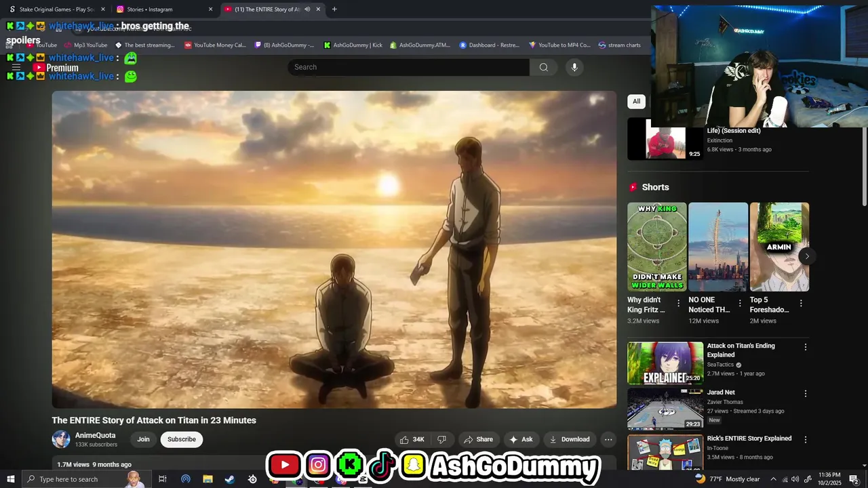Show more Shorts with next arrow
The image size is (868, 488).
806,256
